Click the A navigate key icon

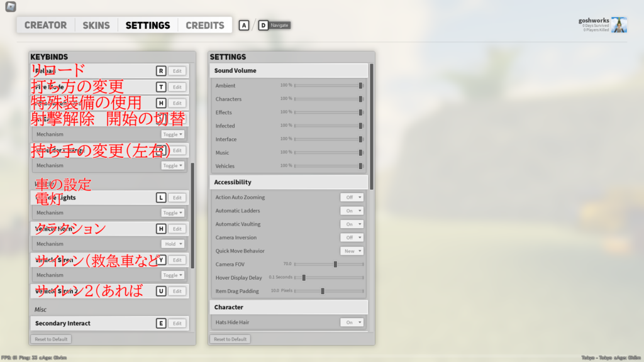click(x=244, y=26)
